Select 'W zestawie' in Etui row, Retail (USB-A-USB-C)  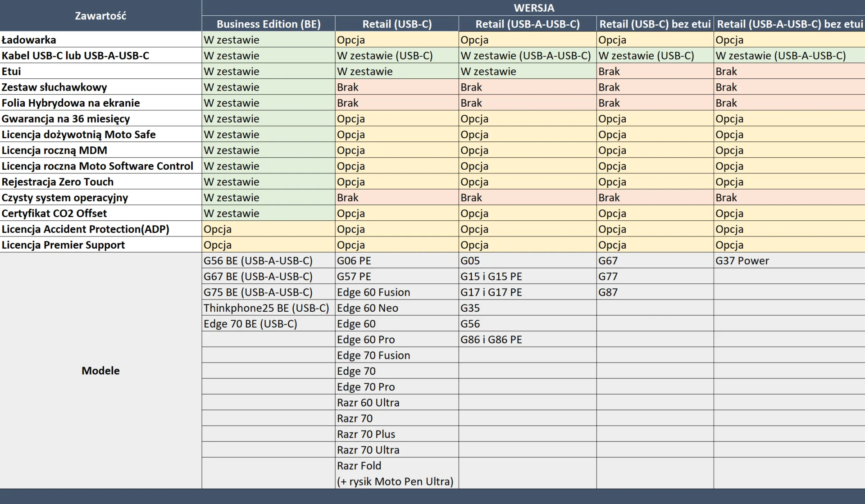[x=528, y=71]
